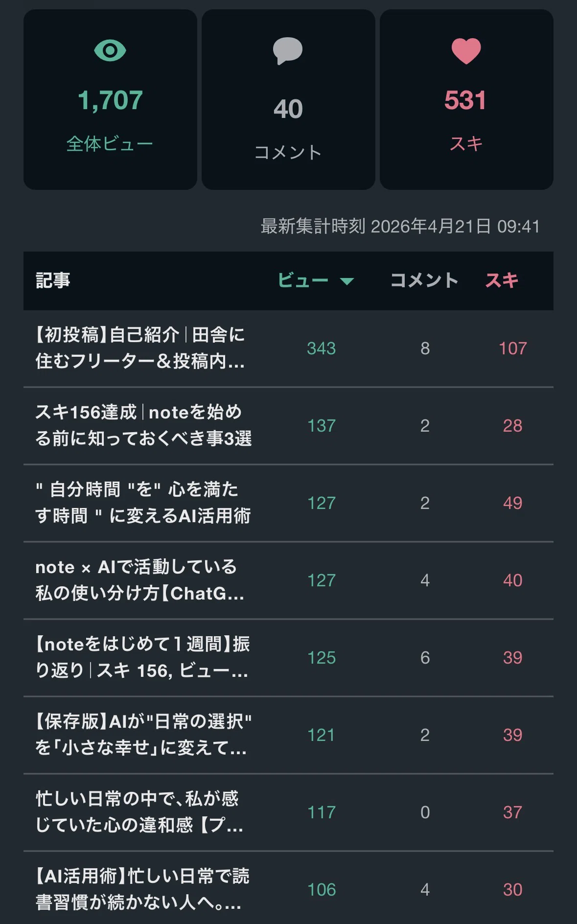Image resolution: width=577 pixels, height=924 pixels.
Task: Click the 記事 column header
Action: 53,280
